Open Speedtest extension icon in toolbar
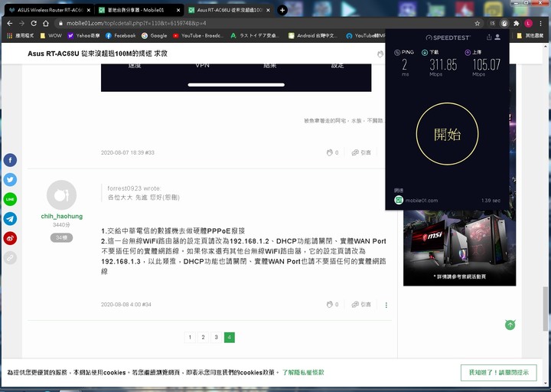Screen dimensions: 551x392 [x=504, y=23]
